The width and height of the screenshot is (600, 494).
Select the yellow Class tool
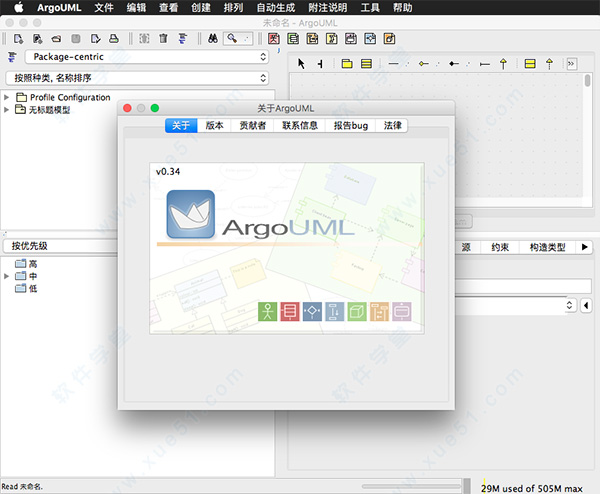(367, 64)
